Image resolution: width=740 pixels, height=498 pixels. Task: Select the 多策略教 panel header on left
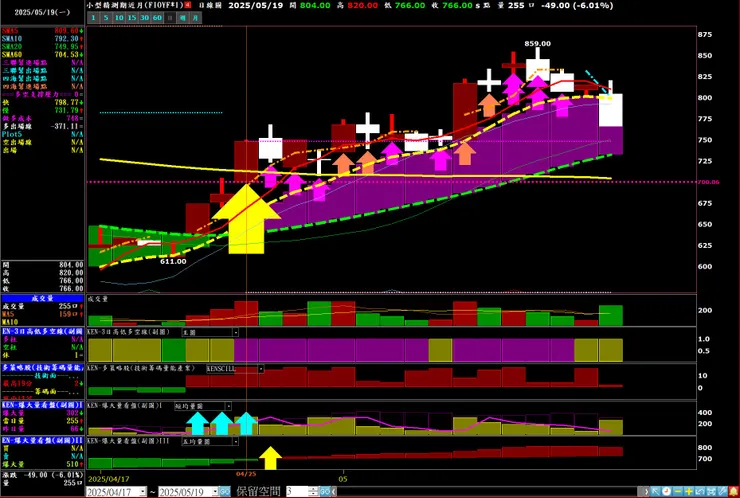click(42, 367)
